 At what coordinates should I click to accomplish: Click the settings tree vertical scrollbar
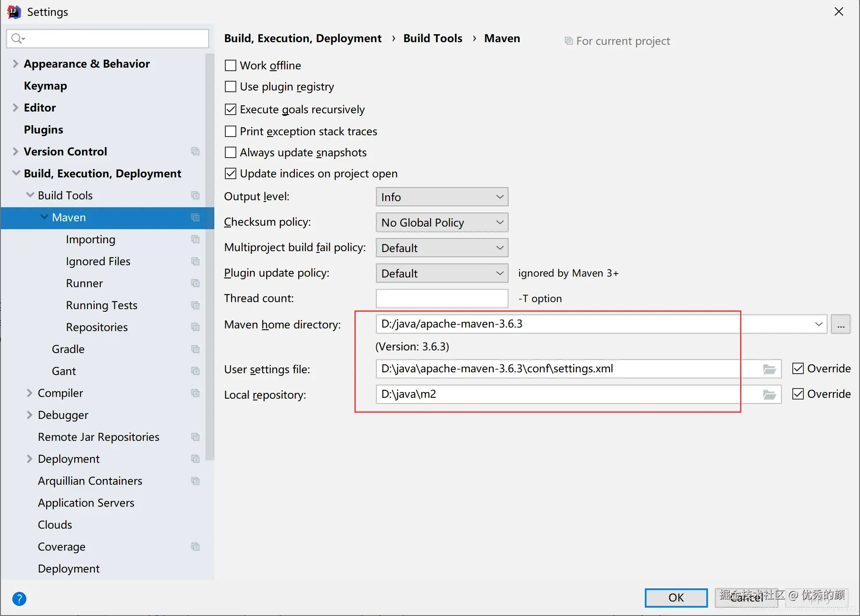click(210, 255)
